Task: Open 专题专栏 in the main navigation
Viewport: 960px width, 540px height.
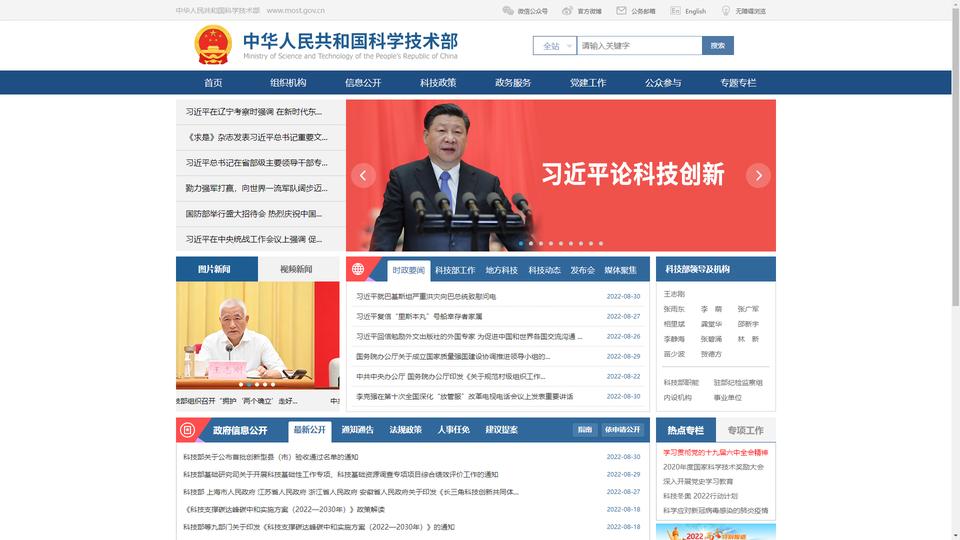Action: [x=738, y=83]
